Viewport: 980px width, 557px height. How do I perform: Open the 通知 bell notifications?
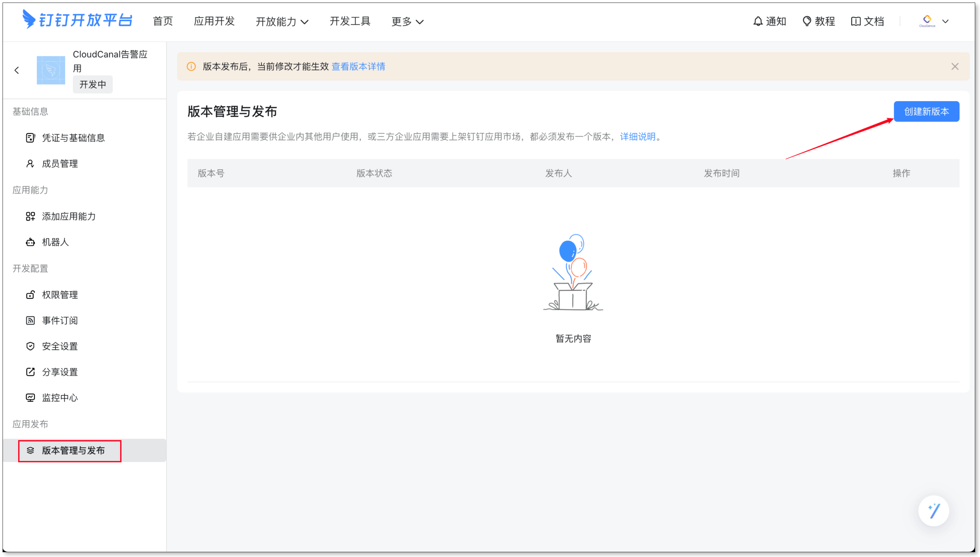click(769, 22)
